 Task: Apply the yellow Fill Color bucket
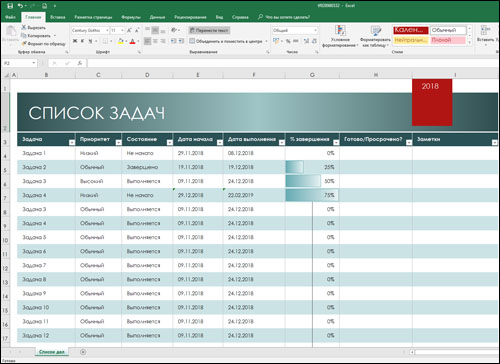(121, 41)
